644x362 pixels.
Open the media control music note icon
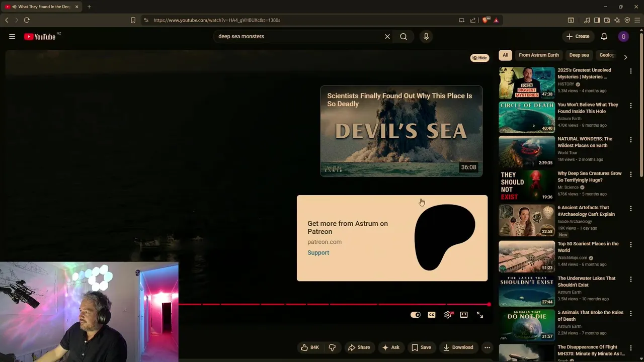point(587,20)
